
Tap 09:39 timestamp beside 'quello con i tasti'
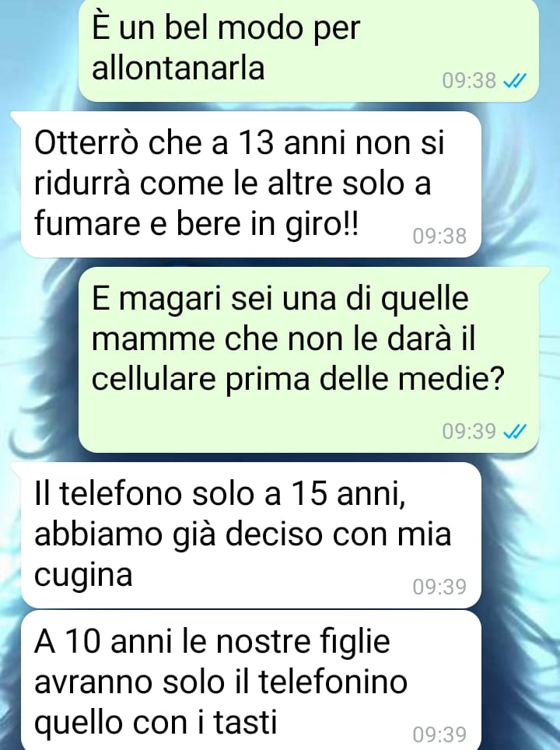[x=439, y=734]
